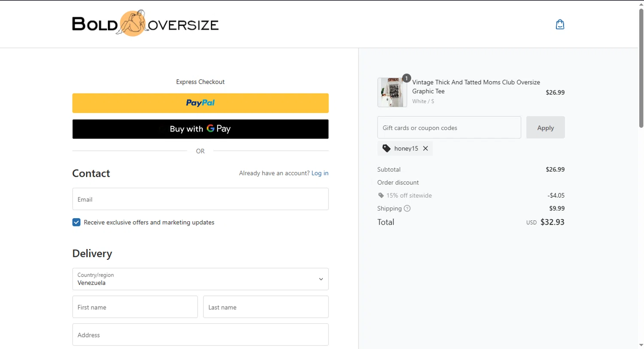Click the total amount $32.93
The image size is (644, 349).
pos(552,222)
